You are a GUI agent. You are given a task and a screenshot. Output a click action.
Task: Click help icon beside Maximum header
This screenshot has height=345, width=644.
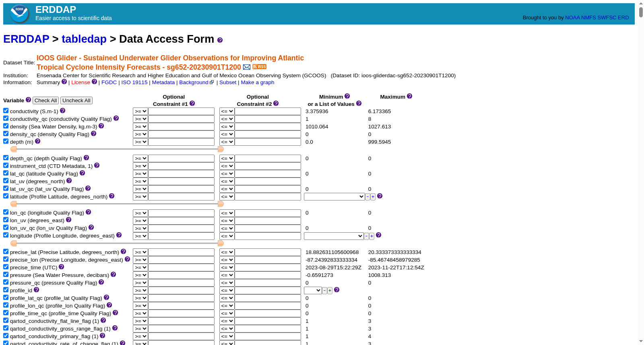409,96
